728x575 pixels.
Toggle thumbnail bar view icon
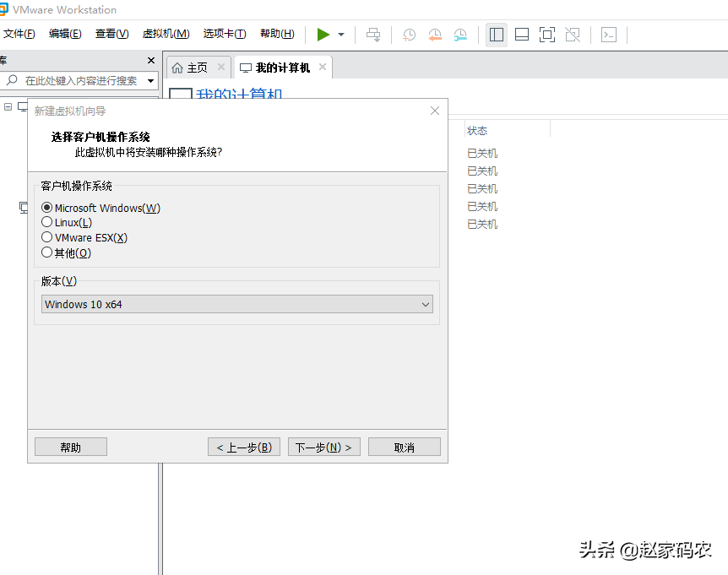point(522,35)
